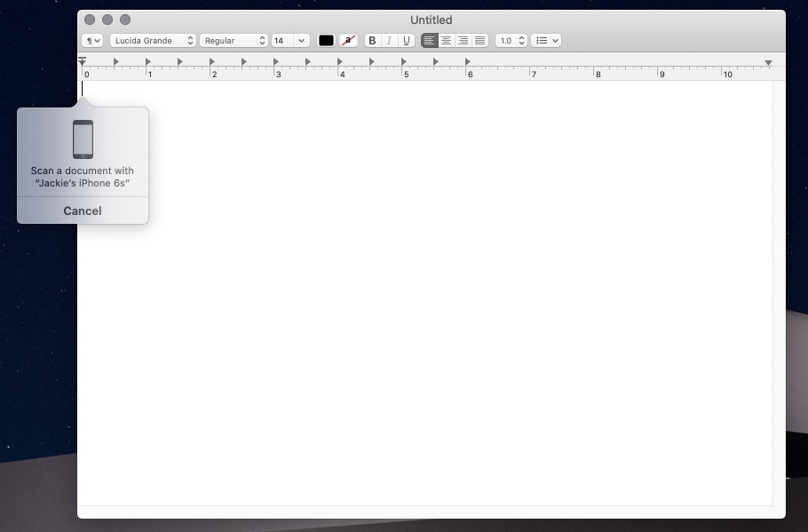Center align the text
Viewport: 808px width, 532px height.
pos(447,41)
